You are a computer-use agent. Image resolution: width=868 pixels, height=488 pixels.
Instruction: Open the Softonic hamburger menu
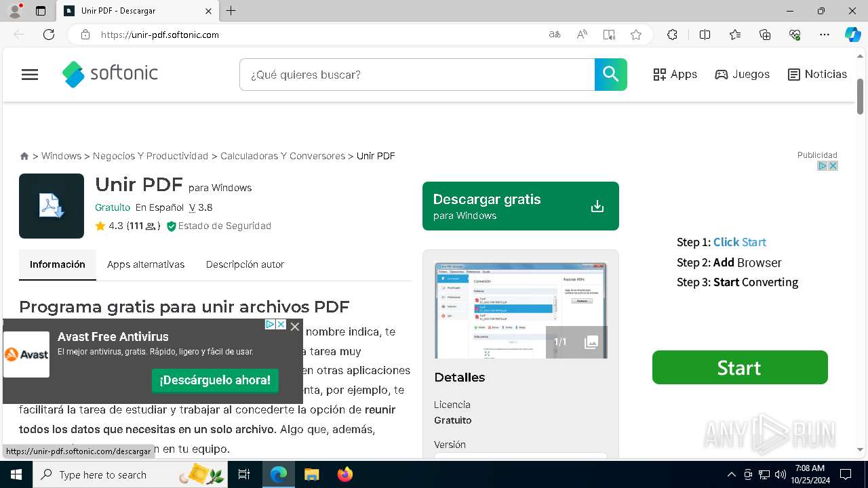(x=30, y=75)
